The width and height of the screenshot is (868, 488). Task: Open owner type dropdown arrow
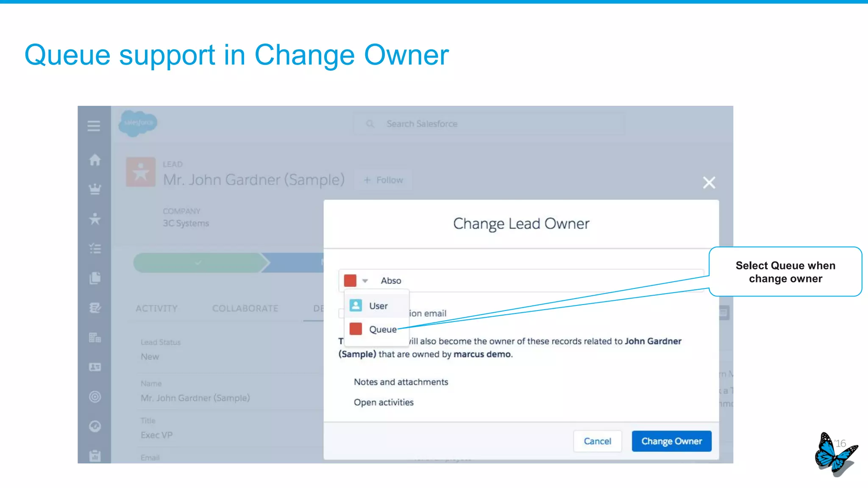365,281
